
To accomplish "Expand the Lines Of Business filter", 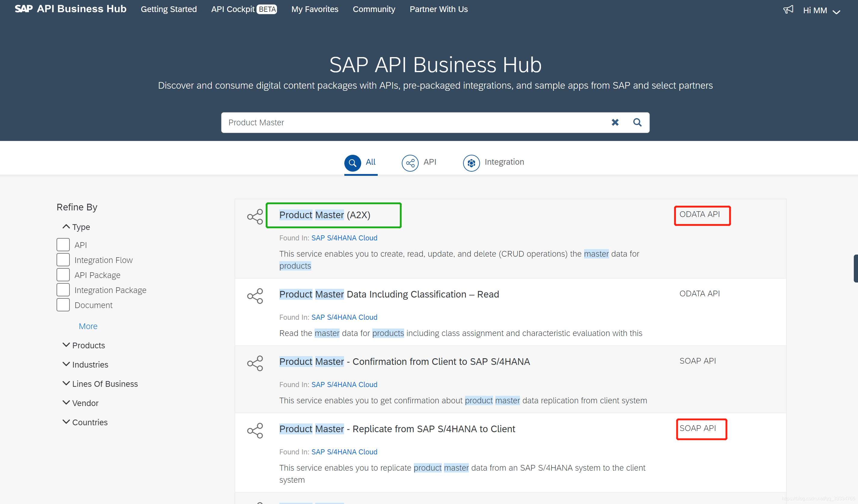I will 66,383.
